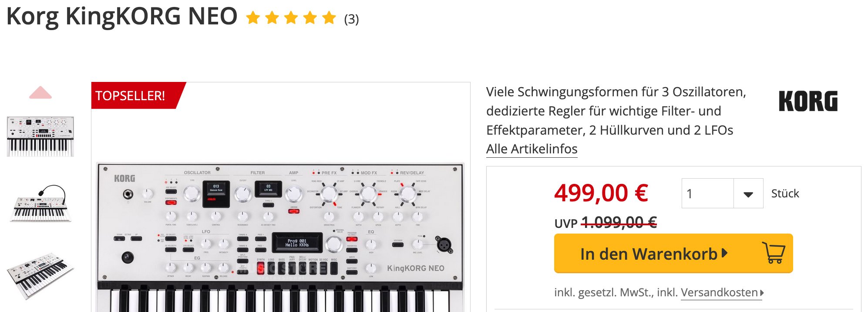The height and width of the screenshot is (312, 868).
Task: Click the first yellow rating star
Action: [253, 18]
